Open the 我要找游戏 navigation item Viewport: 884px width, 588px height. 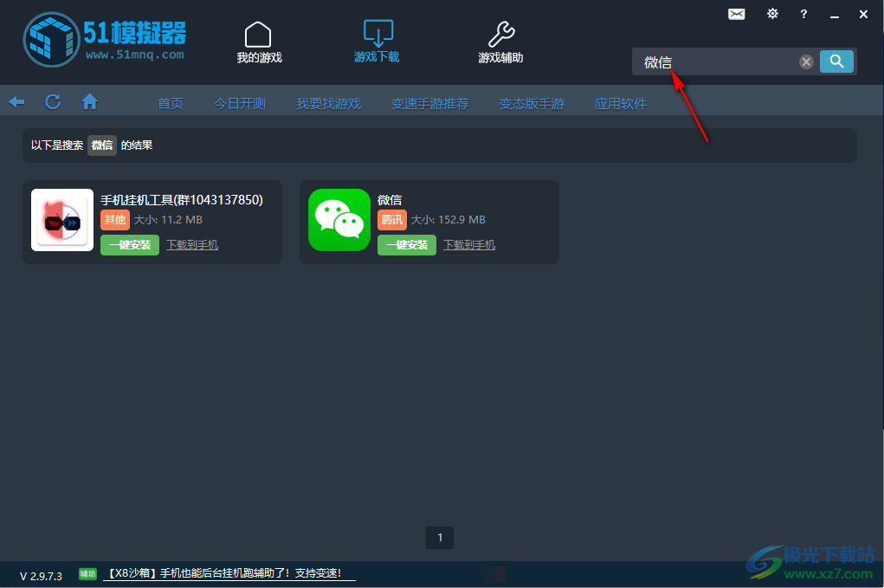coord(328,104)
